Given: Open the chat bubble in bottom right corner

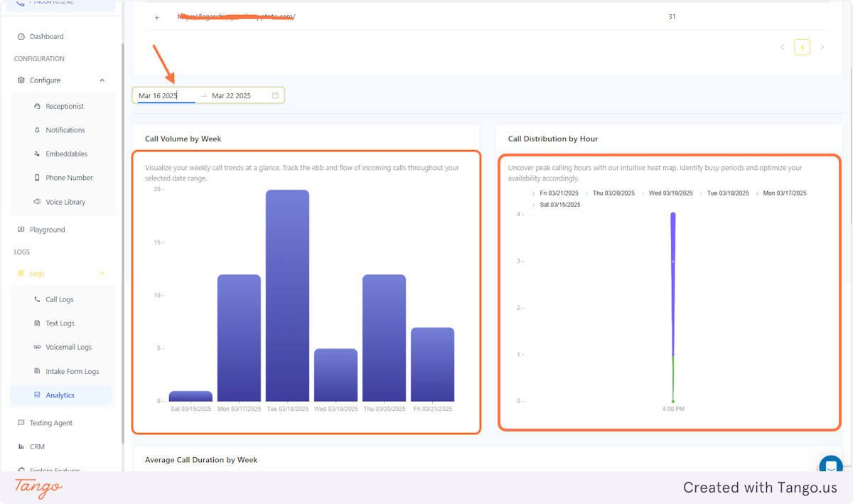Looking at the screenshot, I should [830, 466].
